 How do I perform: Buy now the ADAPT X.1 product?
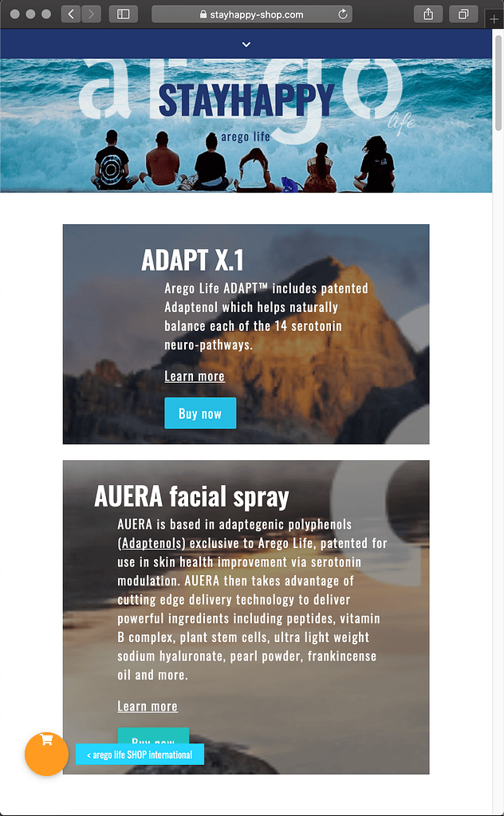point(200,413)
